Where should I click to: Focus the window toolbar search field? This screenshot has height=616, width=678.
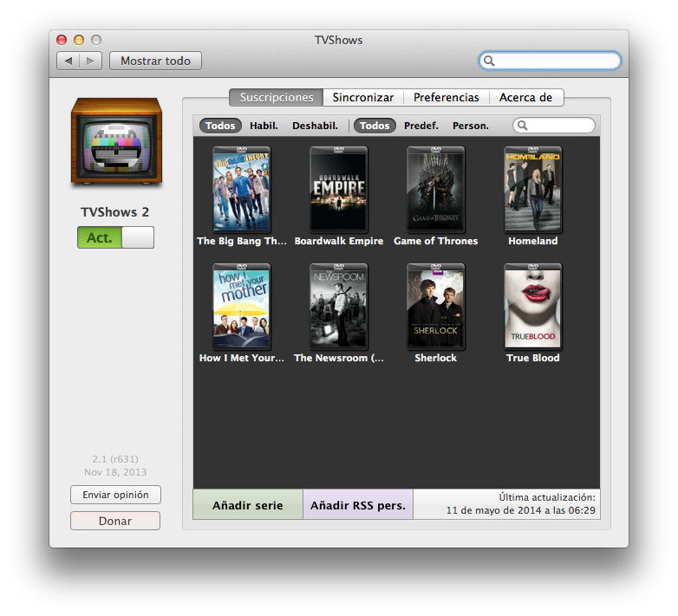pyautogui.click(x=550, y=61)
